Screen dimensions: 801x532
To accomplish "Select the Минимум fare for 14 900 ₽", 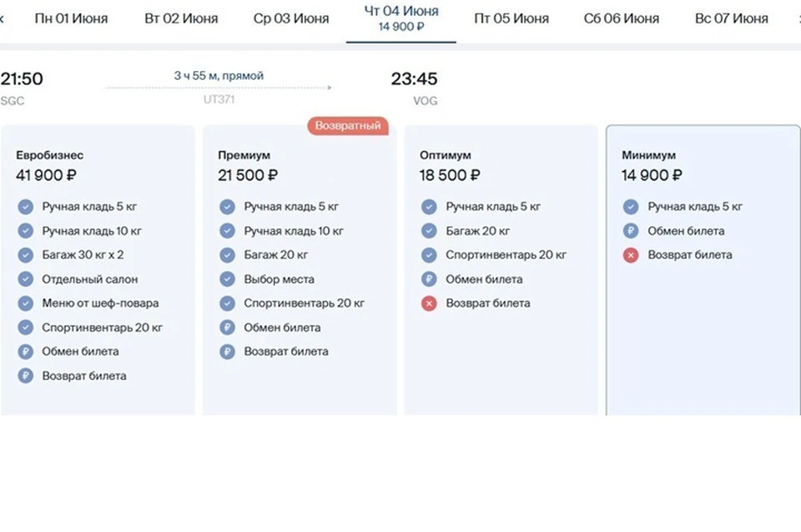I will (x=703, y=270).
